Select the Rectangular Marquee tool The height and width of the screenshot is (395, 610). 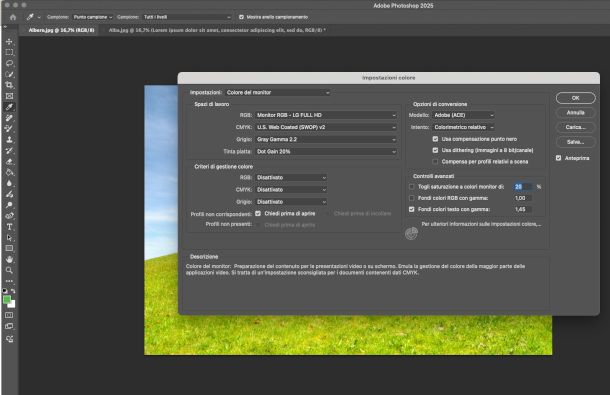(9, 52)
